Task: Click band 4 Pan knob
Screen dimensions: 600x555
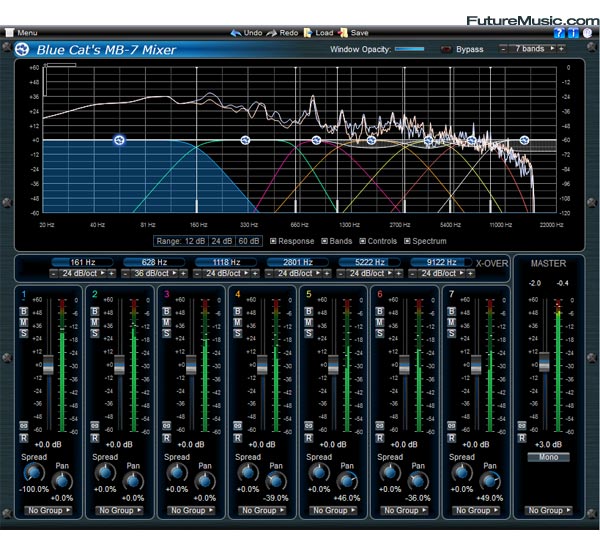Action: coord(276,482)
